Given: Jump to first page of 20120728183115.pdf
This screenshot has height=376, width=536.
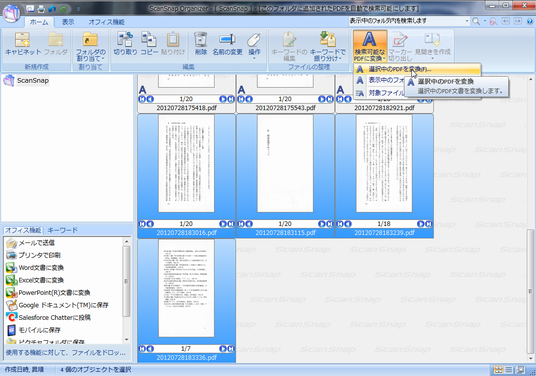Looking at the screenshot, I should [x=241, y=224].
